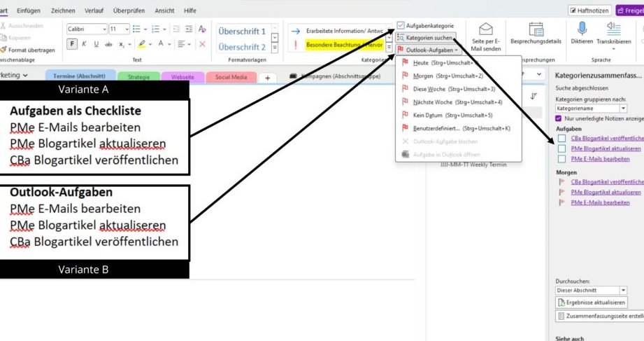Click the page list sort icon

pyautogui.click(x=534, y=96)
